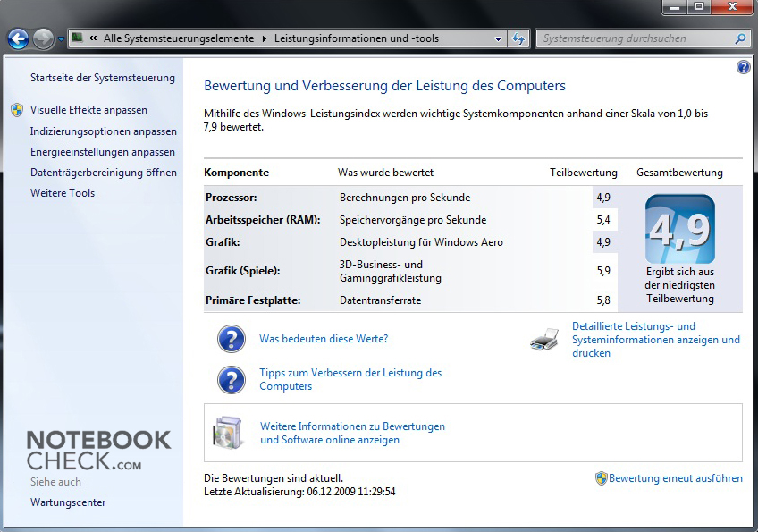Click the software box icon
This screenshot has height=532, width=758.
click(x=227, y=433)
